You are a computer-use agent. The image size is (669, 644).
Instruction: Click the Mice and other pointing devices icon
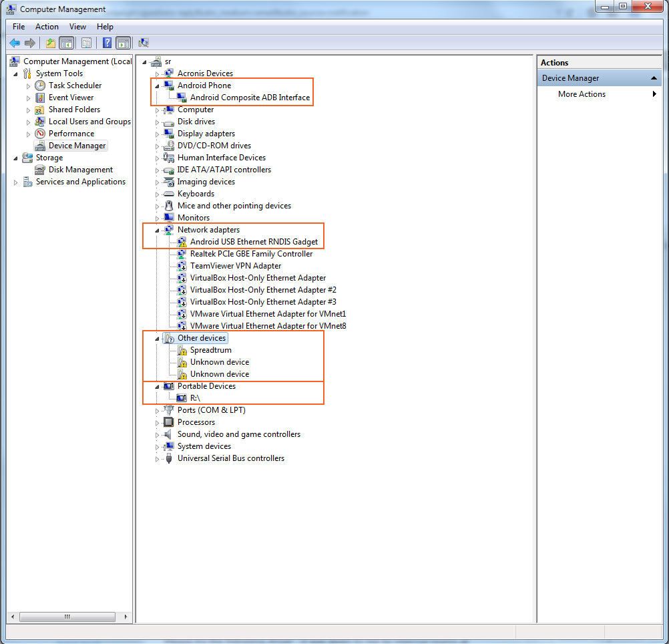click(169, 206)
